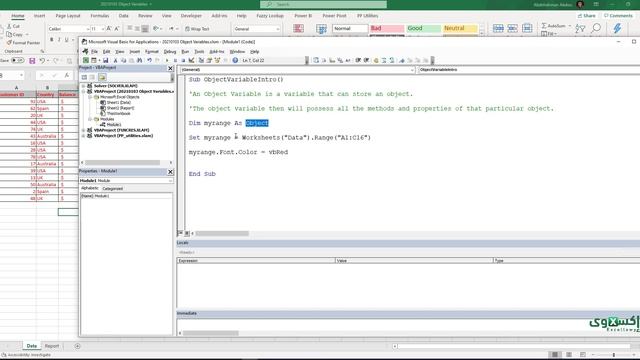Toggle Wrap Text in Excel ribbon
Image resolution: width=640 pixels, height=360 pixels.
(197, 29)
